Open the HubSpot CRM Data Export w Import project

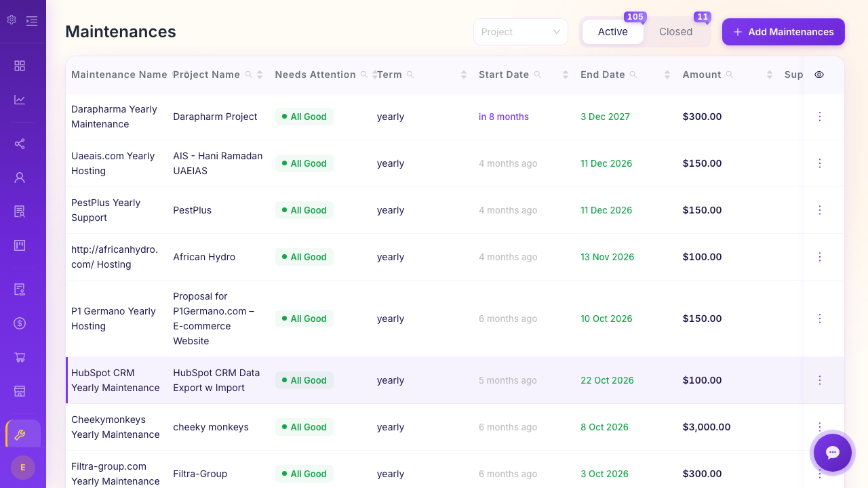click(x=216, y=380)
